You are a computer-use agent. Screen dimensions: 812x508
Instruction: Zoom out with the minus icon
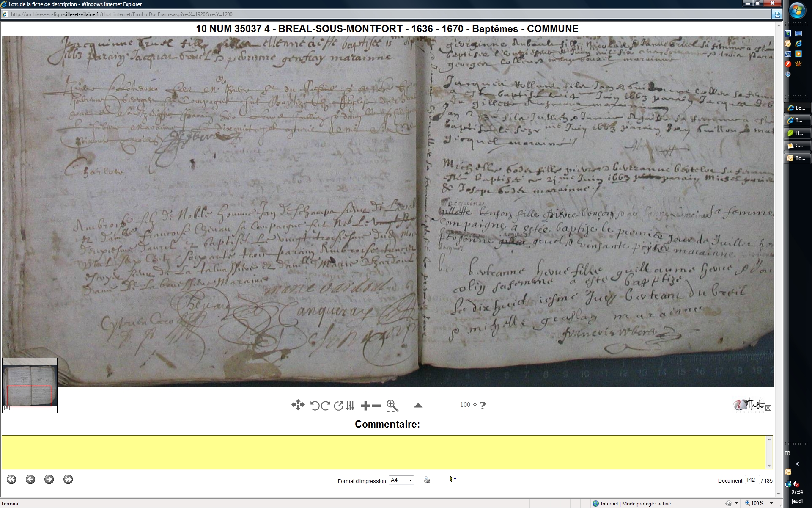tap(376, 406)
